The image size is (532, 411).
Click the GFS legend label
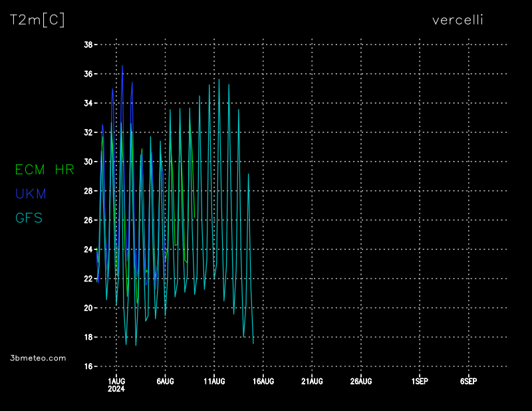click(x=29, y=217)
